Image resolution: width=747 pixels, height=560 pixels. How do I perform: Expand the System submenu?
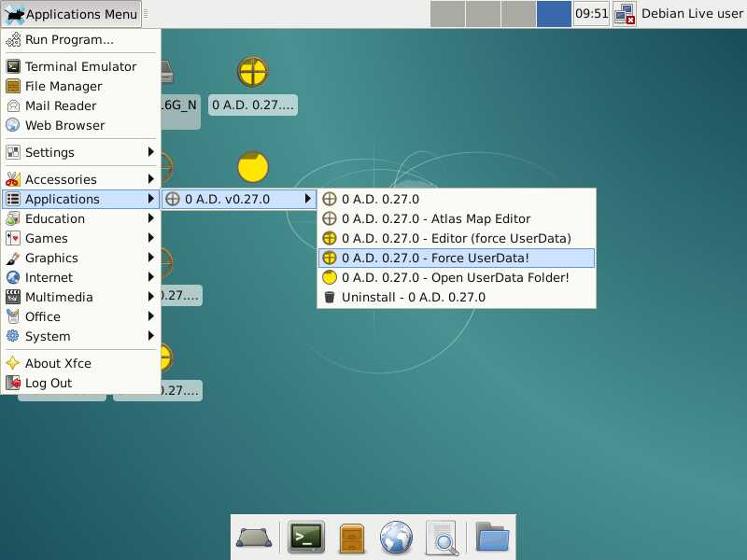click(80, 336)
